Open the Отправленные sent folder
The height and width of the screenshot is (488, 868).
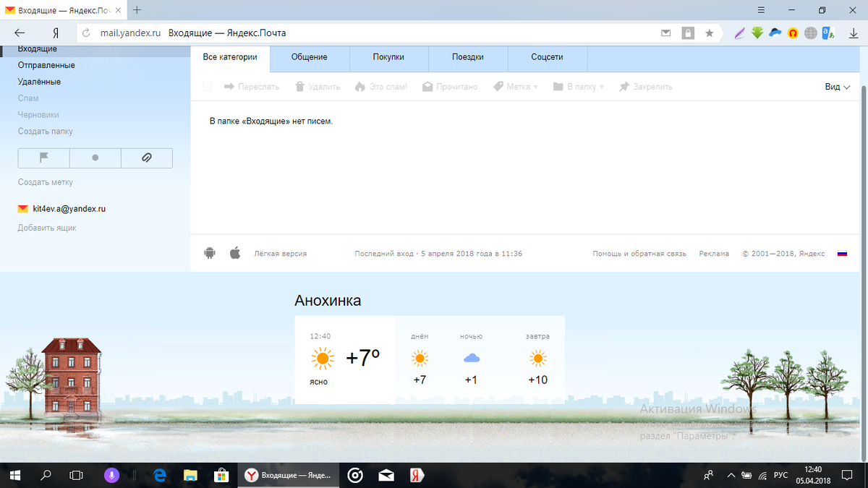point(46,65)
